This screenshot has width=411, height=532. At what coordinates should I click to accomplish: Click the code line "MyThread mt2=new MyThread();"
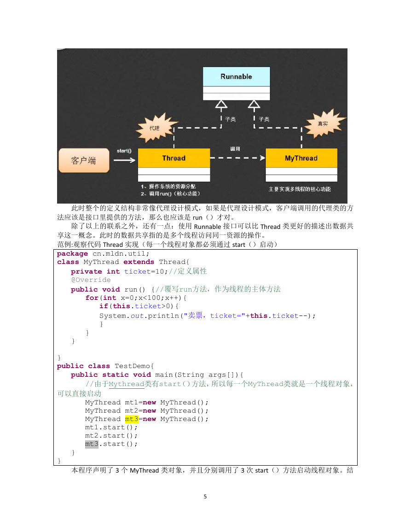pyautogui.click(x=147, y=411)
